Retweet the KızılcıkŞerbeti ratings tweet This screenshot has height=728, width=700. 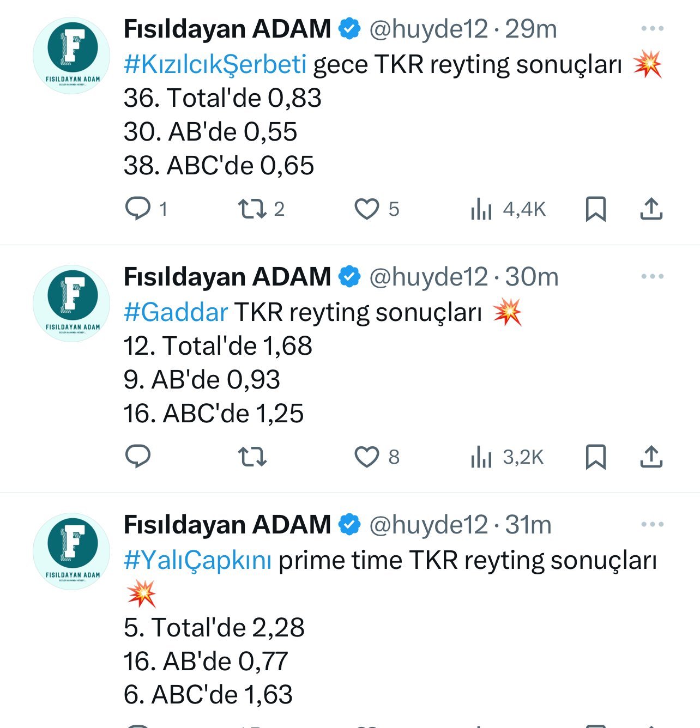(x=252, y=209)
